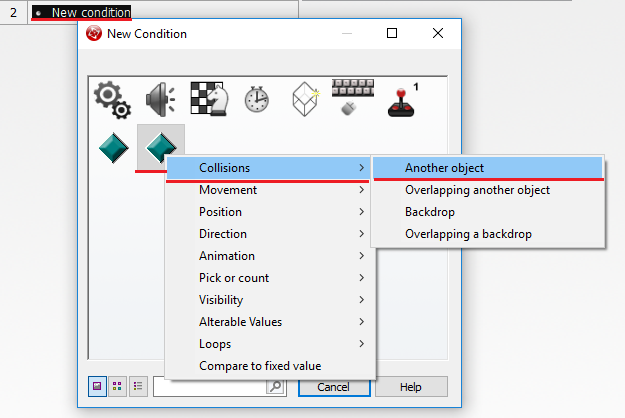Open the Pick or count submenu
The height and width of the screenshot is (418, 625).
[x=270, y=278]
